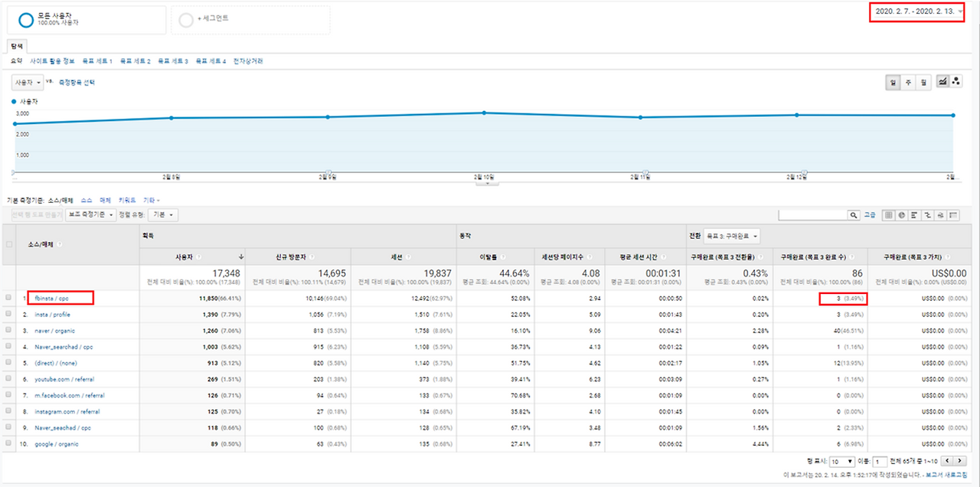Open the 목표 3: 구매완료 conversion dropdown
Image resolution: width=980 pixels, height=487 pixels.
point(732,236)
